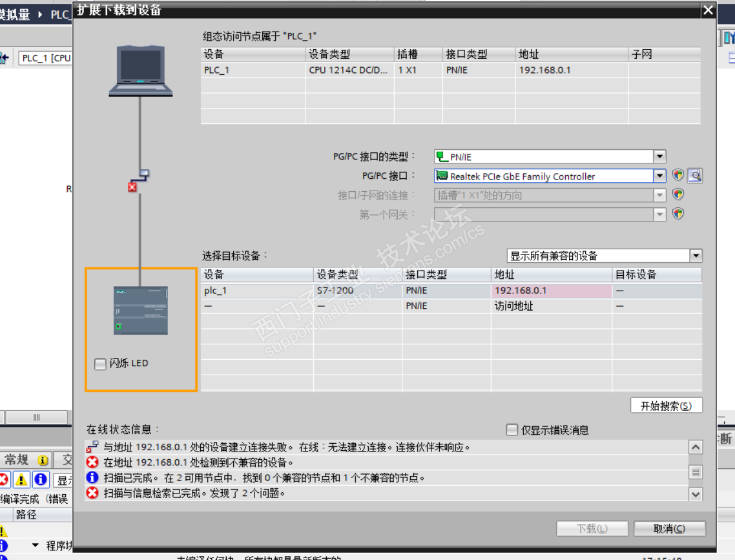The width and height of the screenshot is (735, 560).
Task: Click the error filter icon in background info panel
Action: [x=4, y=479]
